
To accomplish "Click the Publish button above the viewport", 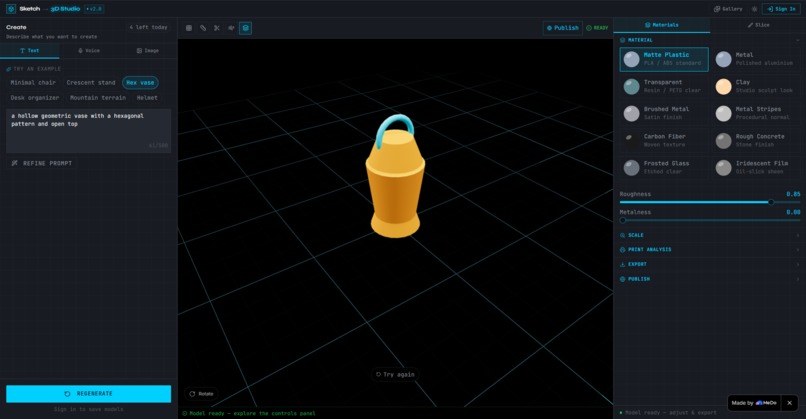I will (x=562, y=28).
